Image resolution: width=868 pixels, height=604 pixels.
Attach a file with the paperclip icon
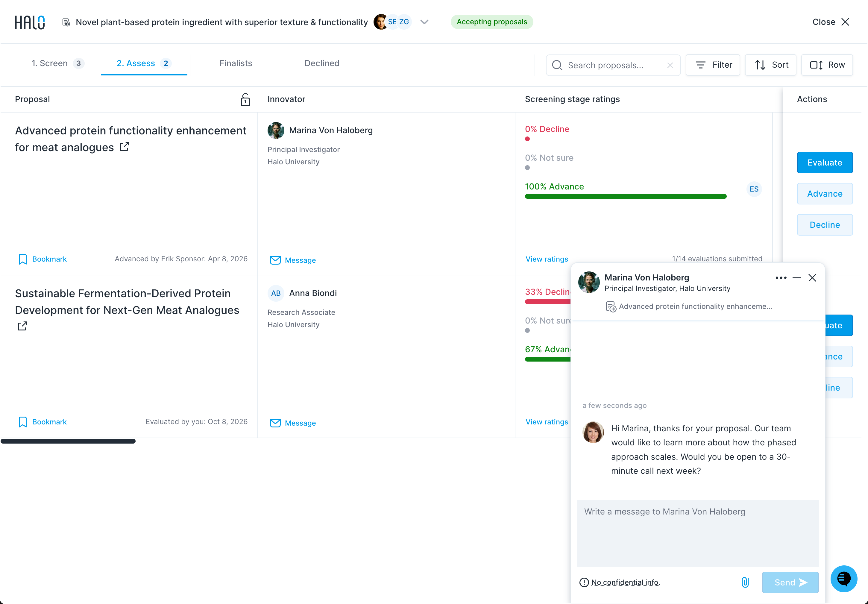(x=745, y=582)
